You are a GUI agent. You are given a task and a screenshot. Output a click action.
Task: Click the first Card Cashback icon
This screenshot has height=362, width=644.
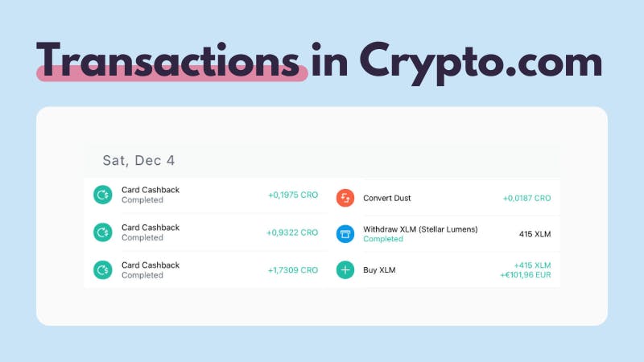pos(103,195)
